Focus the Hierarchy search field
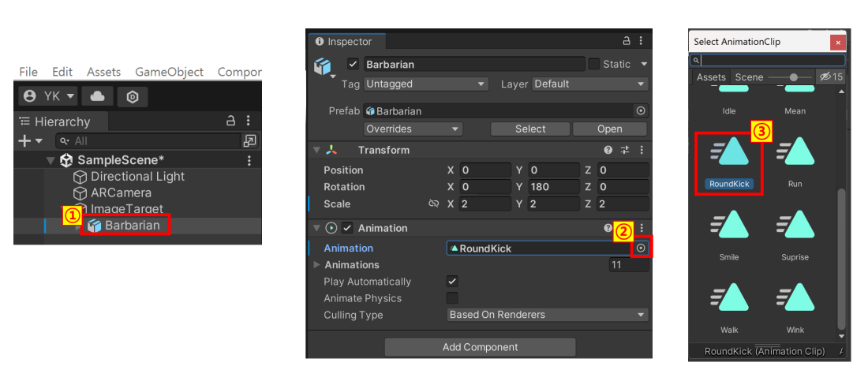Viewport: 868px width, 381px height. 148,141
